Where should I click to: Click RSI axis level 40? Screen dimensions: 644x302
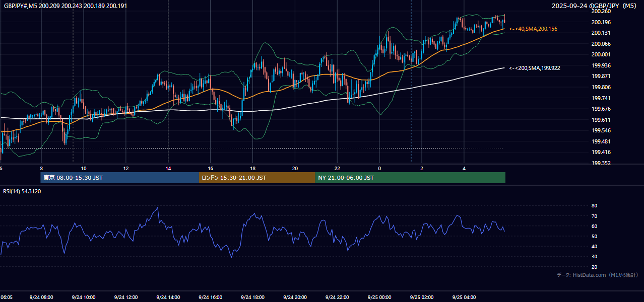(594, 246)
